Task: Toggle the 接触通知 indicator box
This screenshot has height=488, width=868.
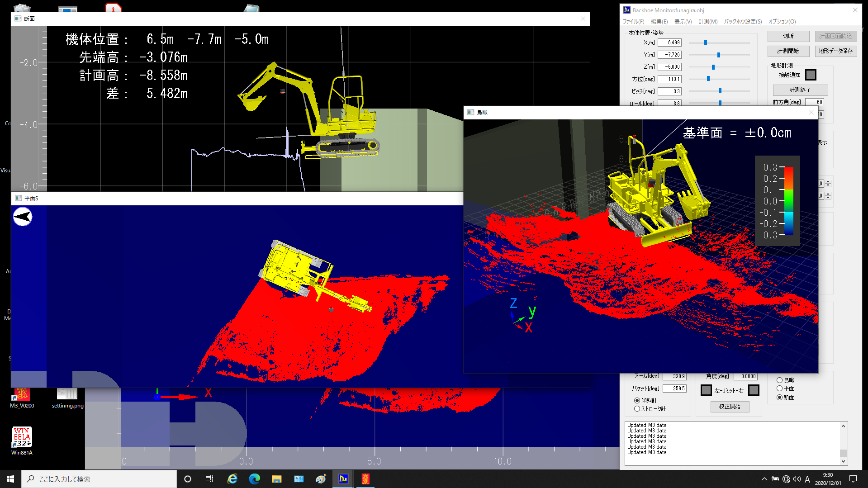Action: (x=811, y=75)
